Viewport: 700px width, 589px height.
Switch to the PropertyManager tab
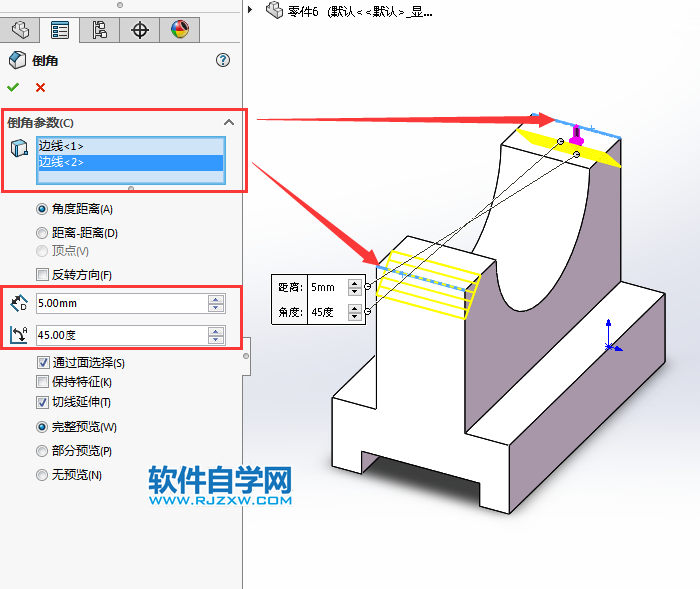(60, 30)
